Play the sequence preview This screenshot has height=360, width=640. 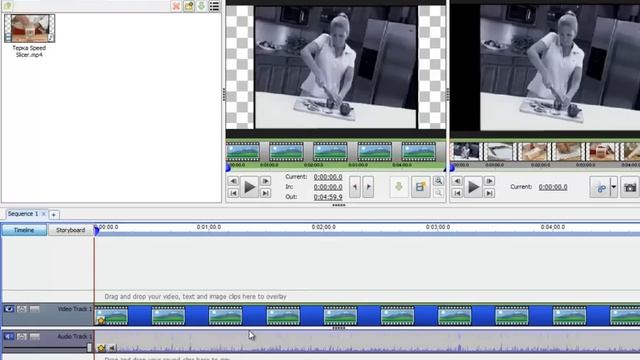[x=473, y=187]
